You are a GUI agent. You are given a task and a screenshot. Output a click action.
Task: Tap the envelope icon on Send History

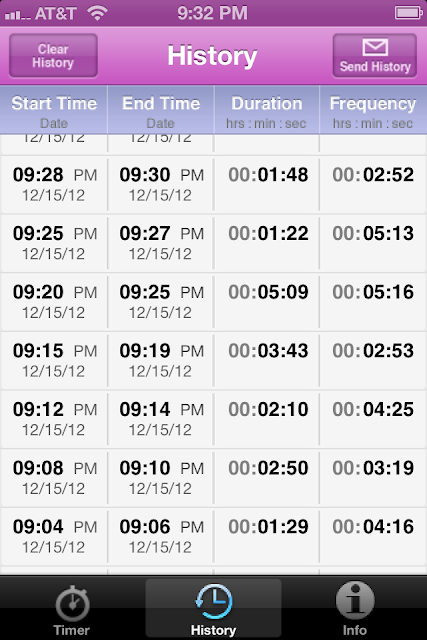point(375,48)
